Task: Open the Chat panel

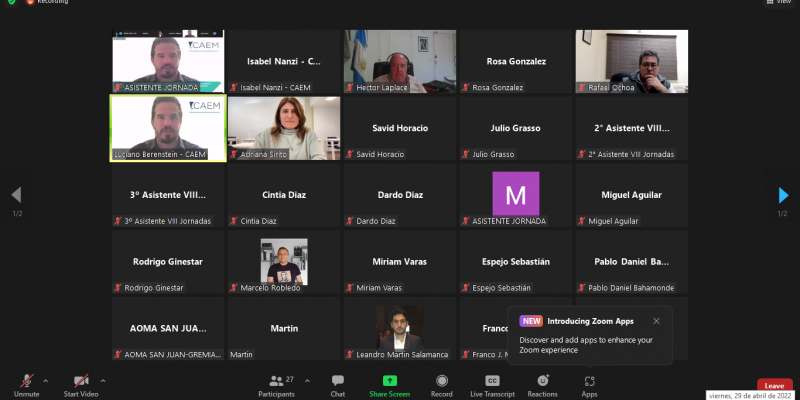Action: point(338,385)
